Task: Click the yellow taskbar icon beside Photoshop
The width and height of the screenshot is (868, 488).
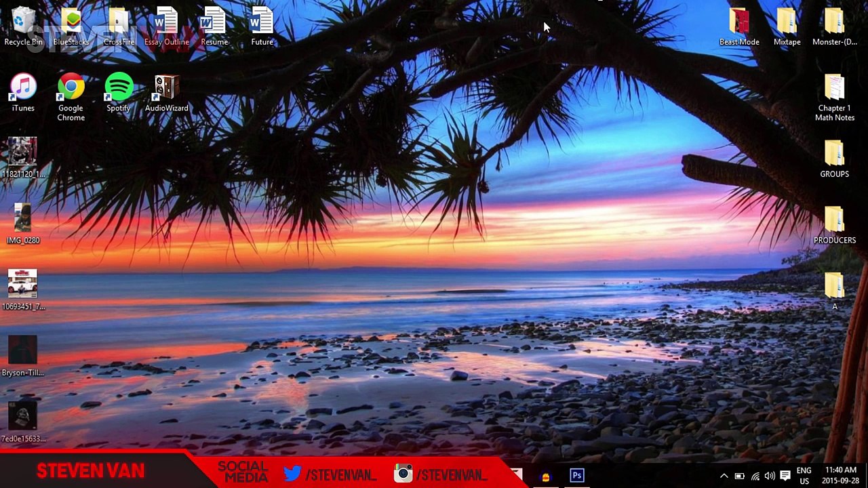Action: [546, 476]
